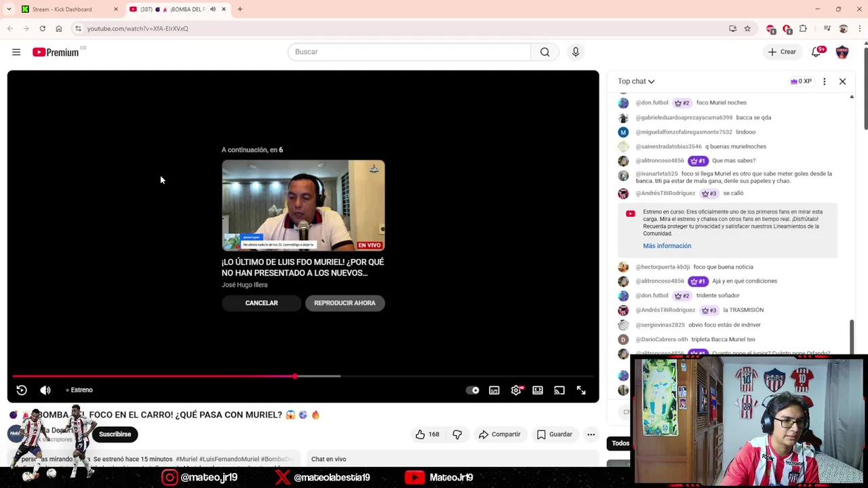Open the next video thumbnail

pyautogui.click(x=303, y=205)
